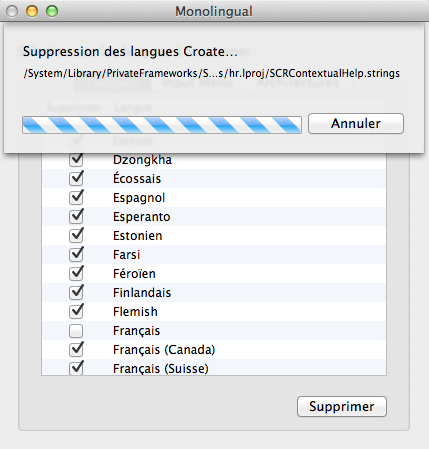Click the striped deletion progress bar
The image size is (429, 449).
pos(162,125)
